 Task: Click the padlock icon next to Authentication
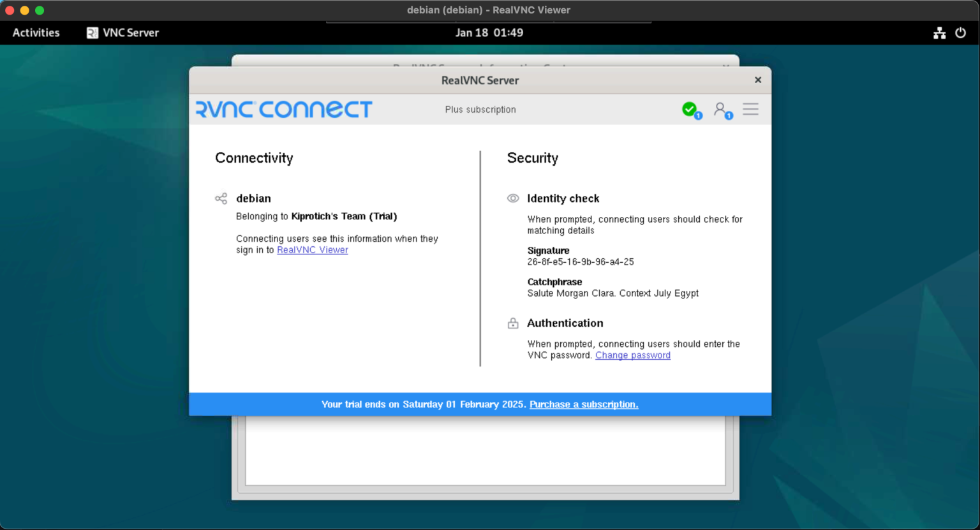point(513,323)
